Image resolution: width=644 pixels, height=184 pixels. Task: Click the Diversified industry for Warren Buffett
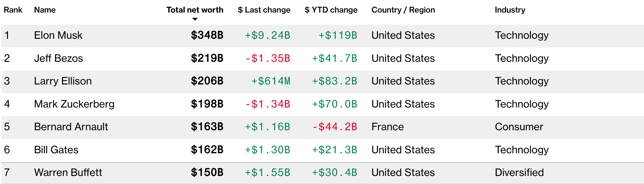(519, 172)
